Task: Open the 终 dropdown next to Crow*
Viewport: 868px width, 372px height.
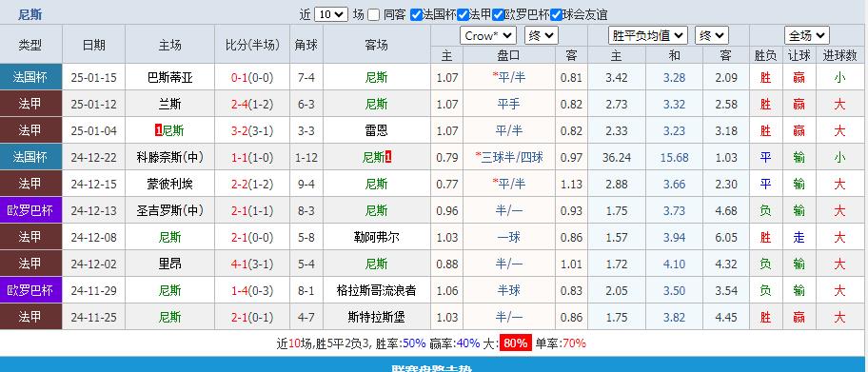Action: [542, 36]
